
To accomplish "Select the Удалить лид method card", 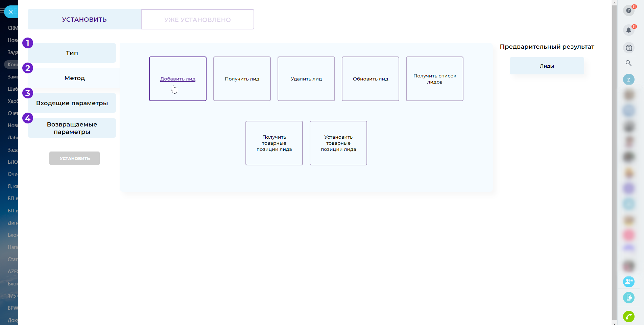I will coord(306,79).
